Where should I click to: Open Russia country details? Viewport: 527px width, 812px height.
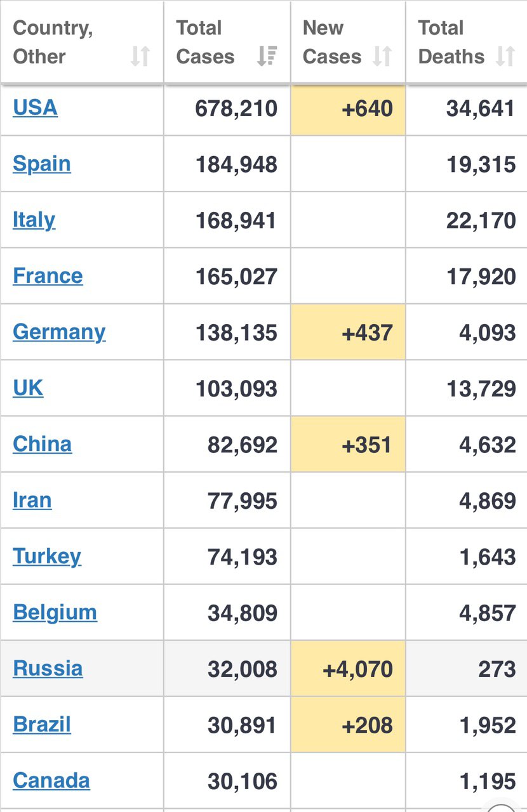tap(48, 669)
